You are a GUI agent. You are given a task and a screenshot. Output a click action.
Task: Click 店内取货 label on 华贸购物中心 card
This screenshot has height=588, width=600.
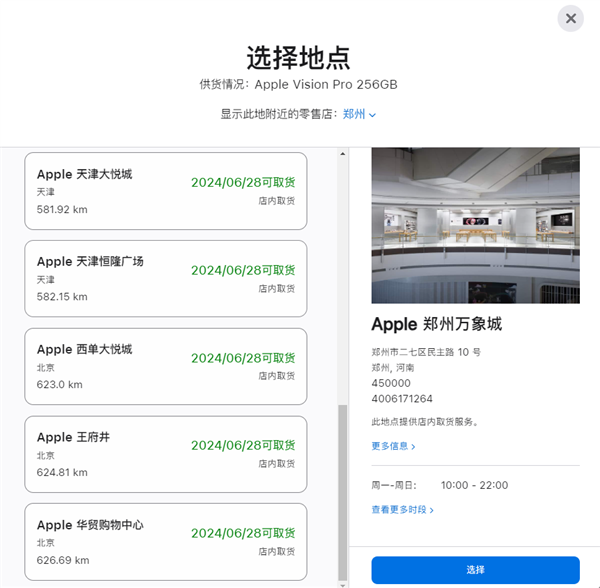(x=276, y=552)
